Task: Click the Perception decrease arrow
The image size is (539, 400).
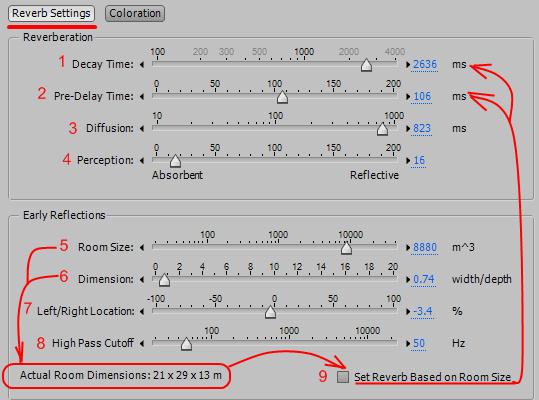Action: (x=142, y=160)
